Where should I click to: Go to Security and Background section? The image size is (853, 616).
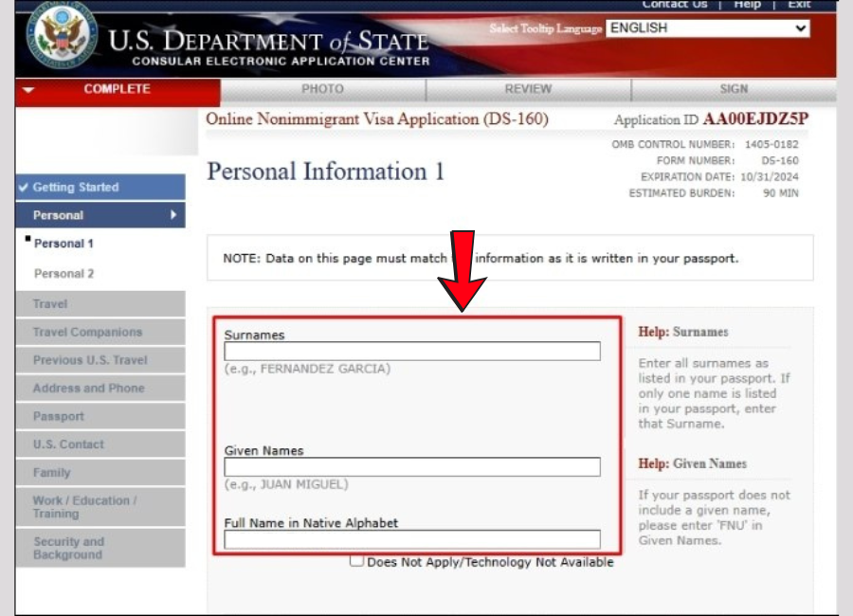pyautogui.click(x=100, y=548)
